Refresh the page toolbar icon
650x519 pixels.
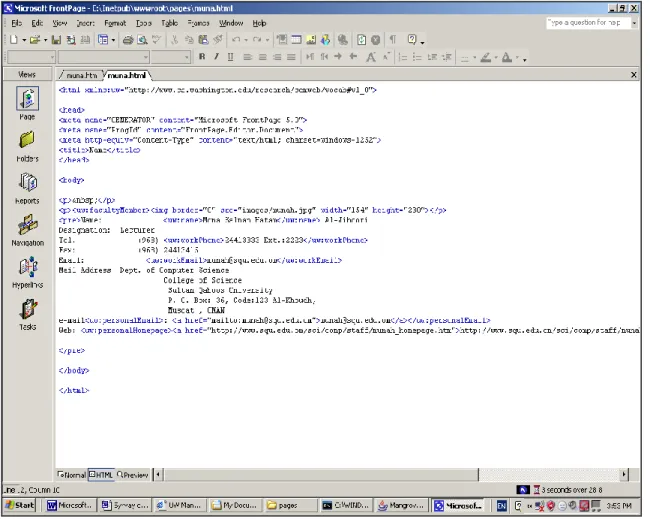(x=361, y=40)
